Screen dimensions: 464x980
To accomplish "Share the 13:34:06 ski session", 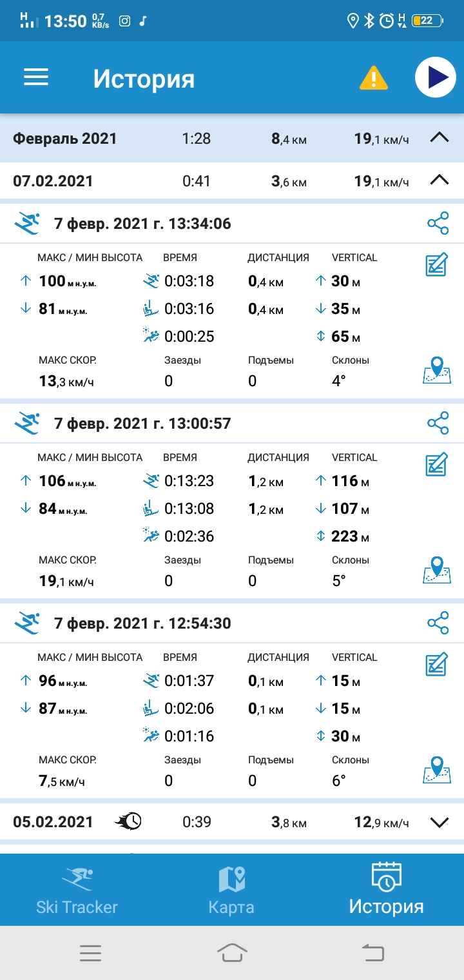I will pos(438,224).
